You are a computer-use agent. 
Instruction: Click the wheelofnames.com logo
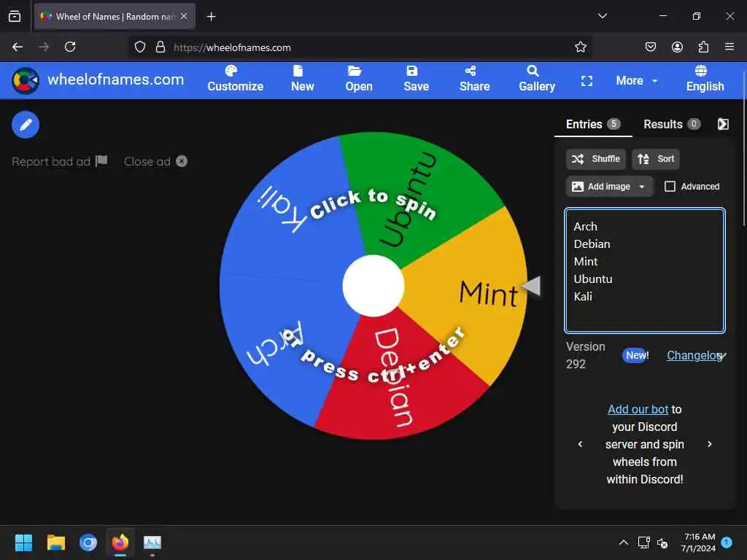98,80
